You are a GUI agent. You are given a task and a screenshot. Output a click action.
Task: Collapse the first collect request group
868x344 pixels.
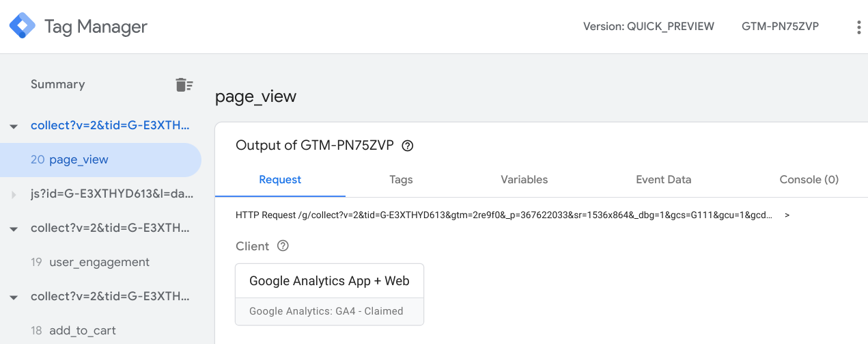(x=14, y=127)
